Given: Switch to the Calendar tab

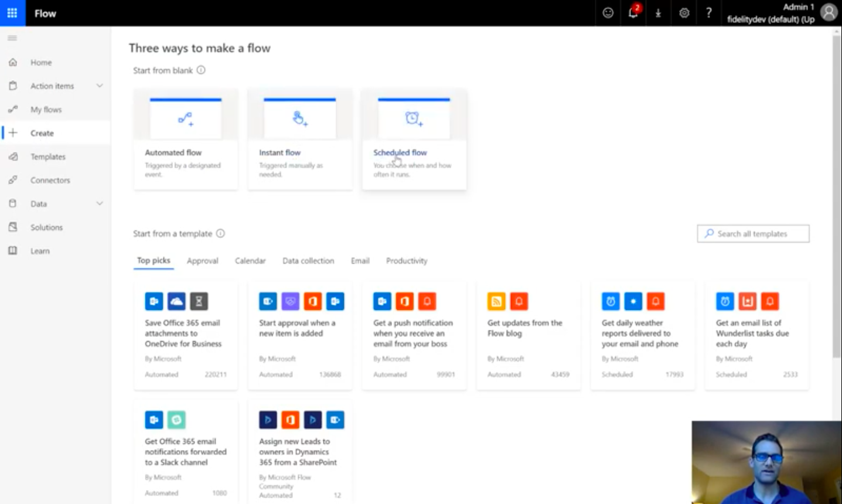Looking at the screenshot, I should click(x=250, y=261).
